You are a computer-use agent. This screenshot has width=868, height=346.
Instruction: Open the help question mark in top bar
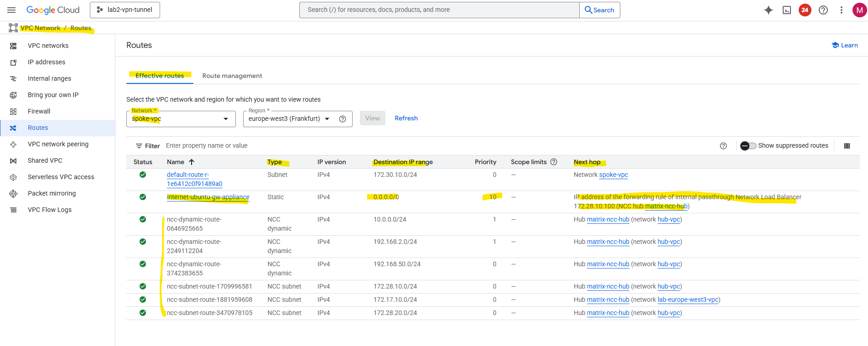click(x=823, y=10)
